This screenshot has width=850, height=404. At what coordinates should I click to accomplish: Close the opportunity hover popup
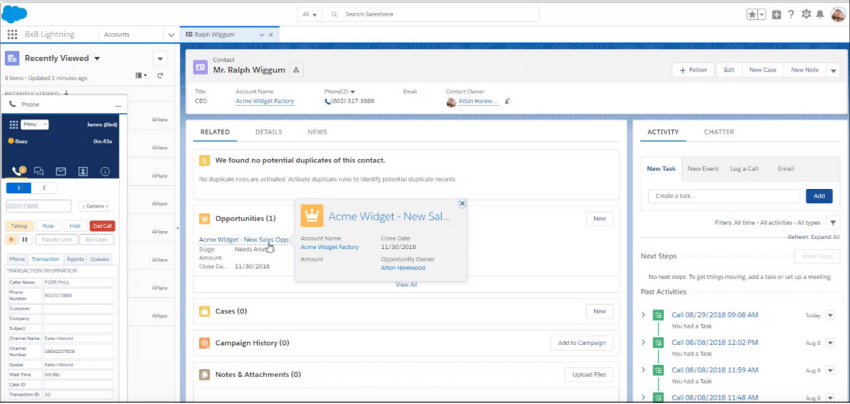(462, 203)
